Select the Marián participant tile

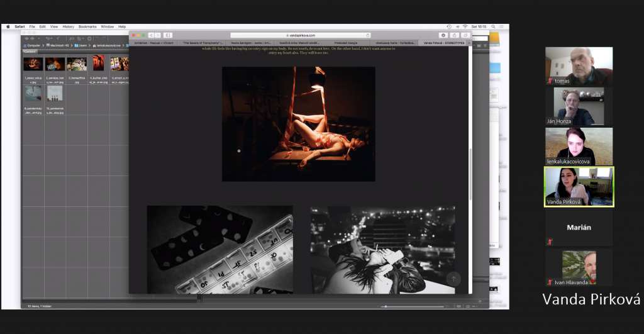(579, 227)
